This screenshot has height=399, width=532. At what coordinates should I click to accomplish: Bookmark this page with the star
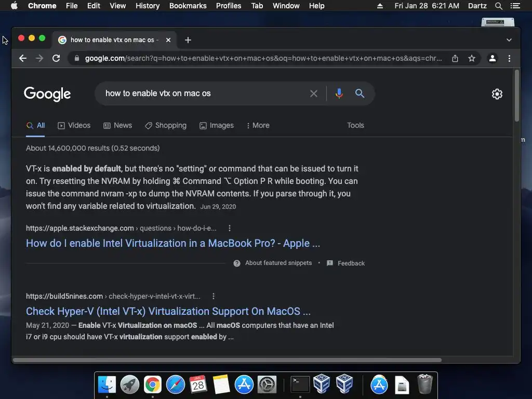click(x=472, y=58)
